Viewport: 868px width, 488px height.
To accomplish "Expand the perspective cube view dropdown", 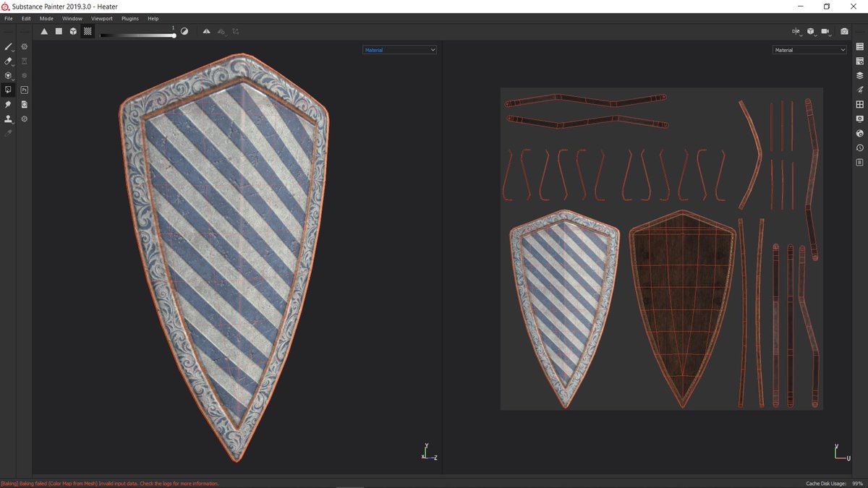I will pos(812,32).
